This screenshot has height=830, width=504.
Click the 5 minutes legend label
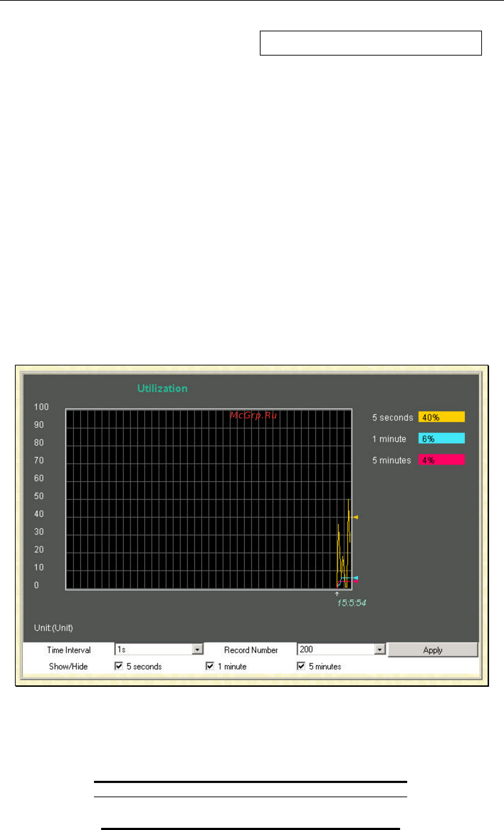392,460
